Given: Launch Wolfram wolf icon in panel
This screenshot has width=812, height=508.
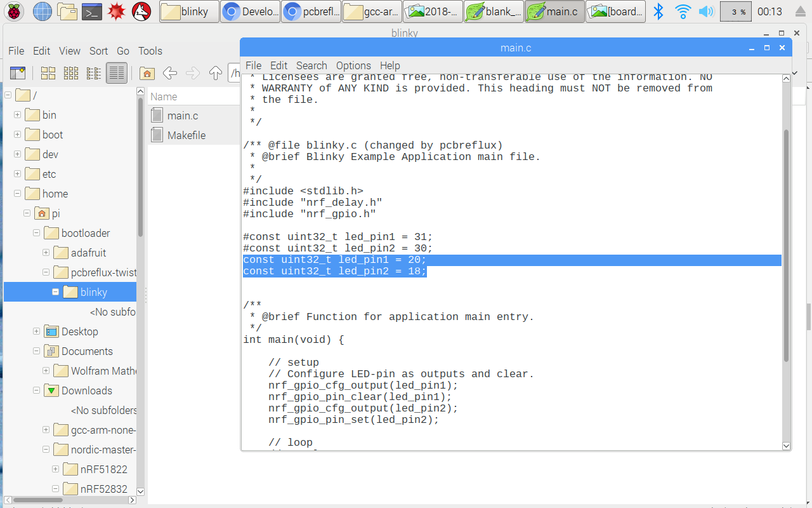Looking at the screenshot, I should (x=141, y=11).
